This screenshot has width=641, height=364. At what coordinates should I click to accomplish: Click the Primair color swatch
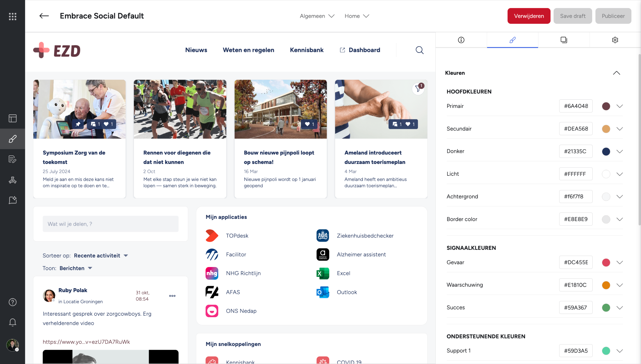[606, 106]
